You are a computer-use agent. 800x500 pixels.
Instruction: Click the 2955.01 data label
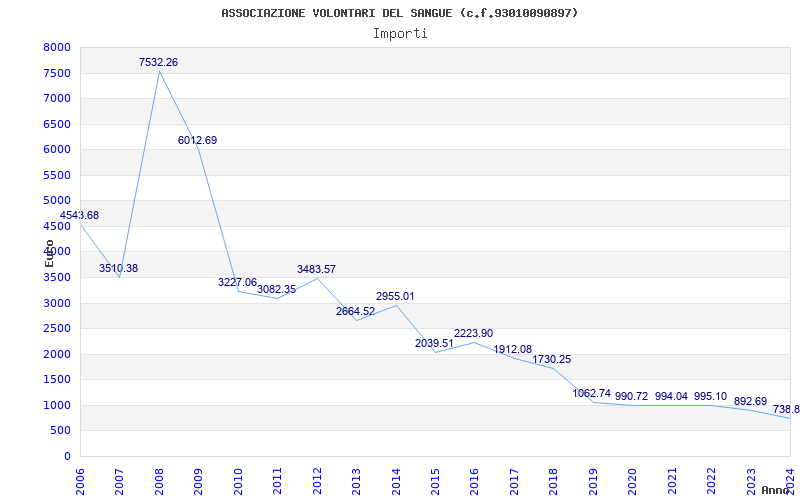tap(395, 296)
